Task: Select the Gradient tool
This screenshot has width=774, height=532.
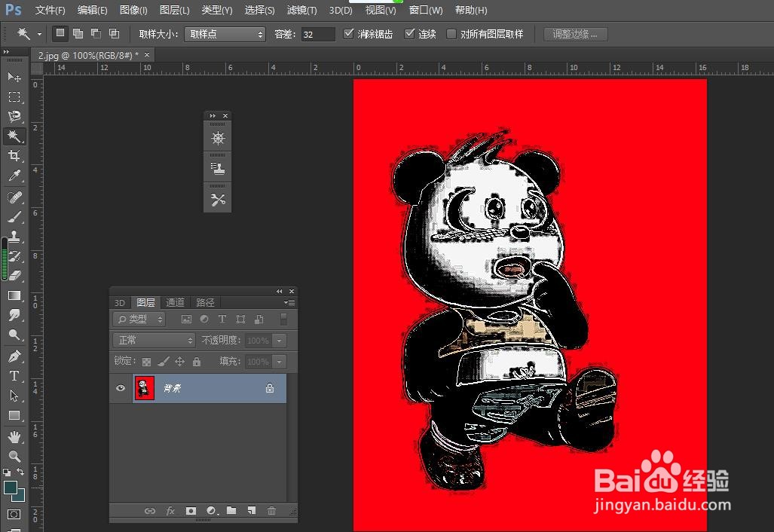Action: click(x=14, y=295)
